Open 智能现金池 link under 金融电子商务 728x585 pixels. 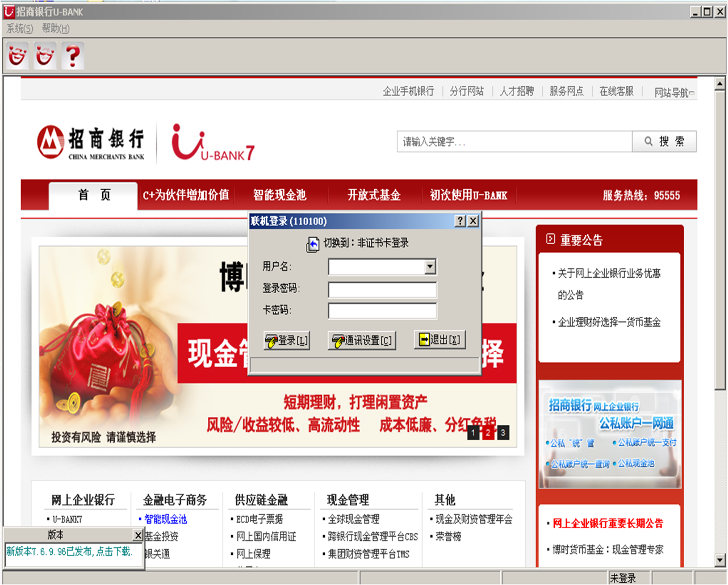(x=165, y=519)
